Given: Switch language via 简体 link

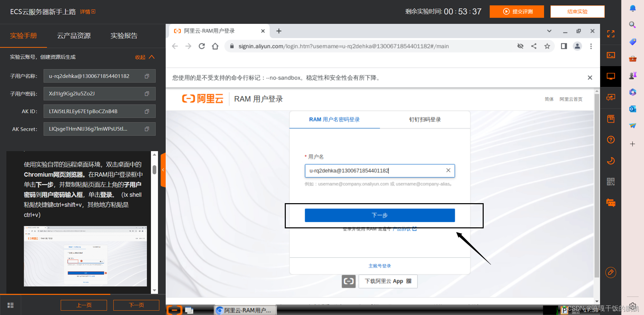Looking at the screenshot, I should [x=549, y=99].
